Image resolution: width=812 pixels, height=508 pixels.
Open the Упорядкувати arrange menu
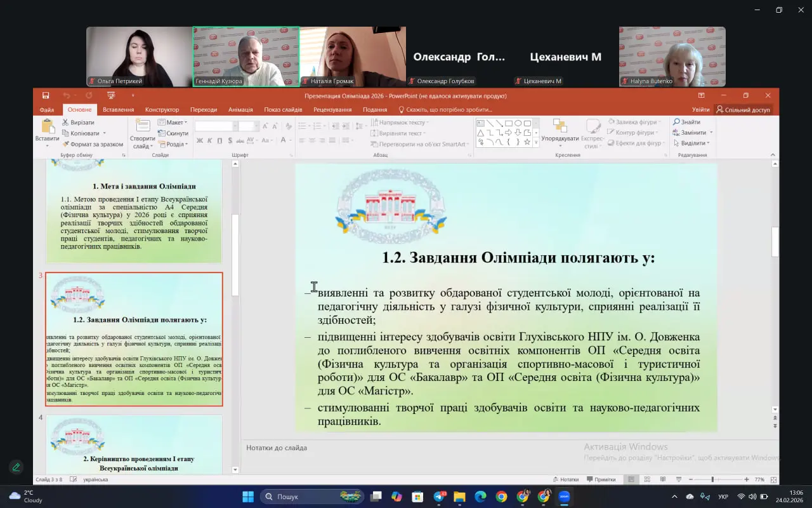560,133
